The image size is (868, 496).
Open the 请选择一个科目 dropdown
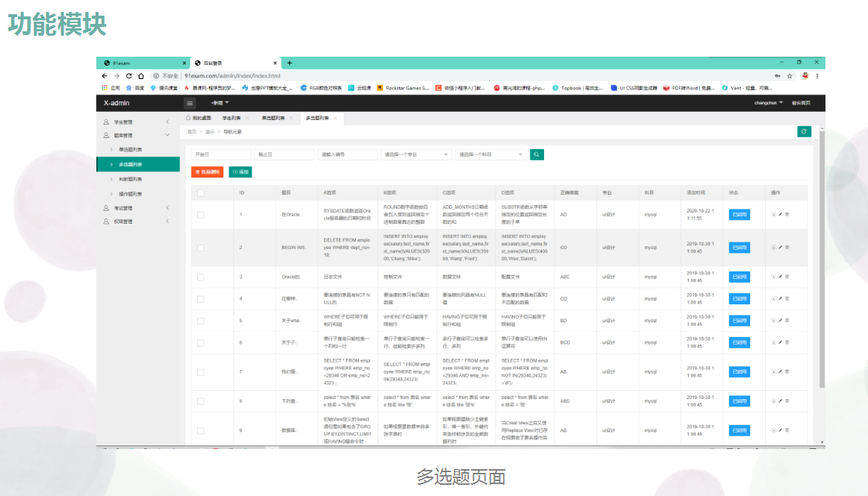[491, 154]
